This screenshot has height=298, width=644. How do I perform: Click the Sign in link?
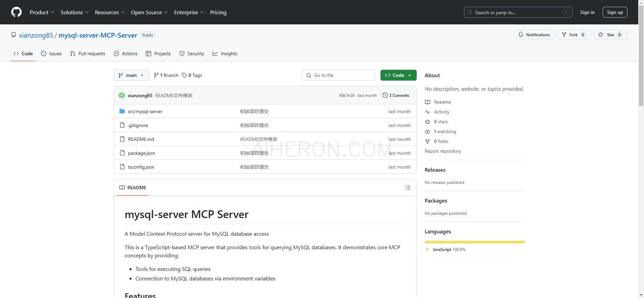[x=587, y=12]
